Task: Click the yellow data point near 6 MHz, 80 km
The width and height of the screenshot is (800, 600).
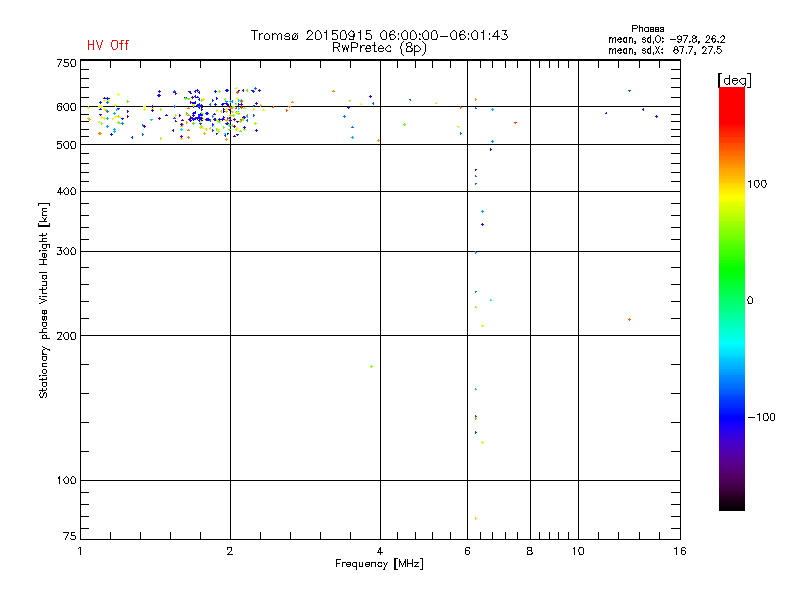Action: [x=476, y=518]
